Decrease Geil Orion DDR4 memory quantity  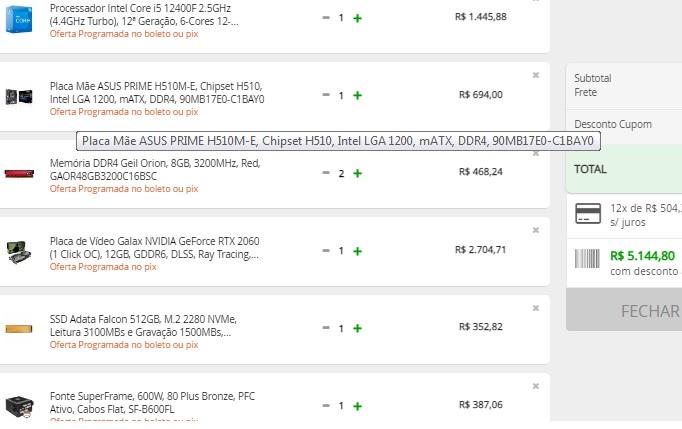click(x=326, y=173)
